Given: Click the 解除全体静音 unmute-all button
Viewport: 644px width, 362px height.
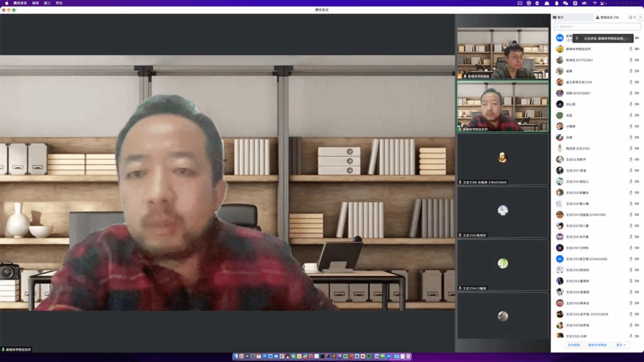Looking at the screenshot, I should click(597, 345).
